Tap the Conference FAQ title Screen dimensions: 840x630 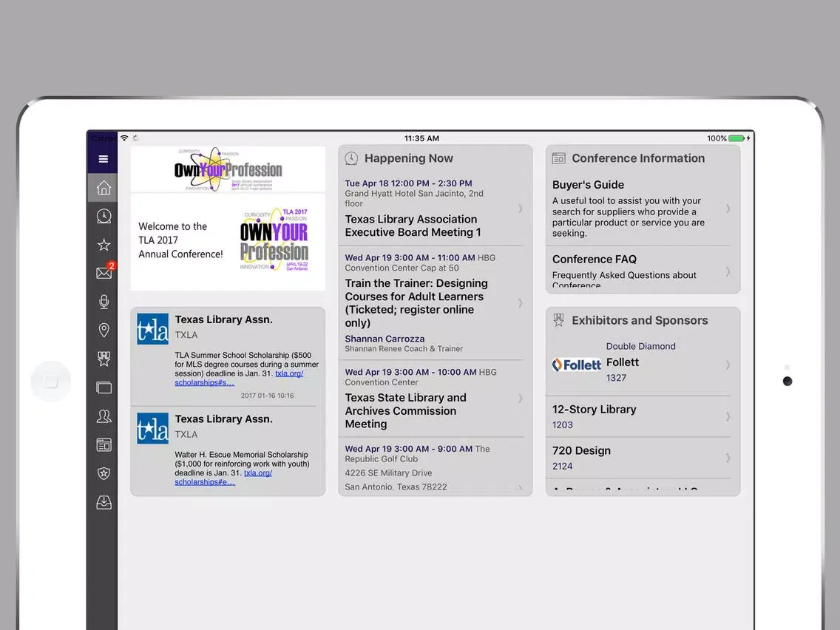click(595, 260)
